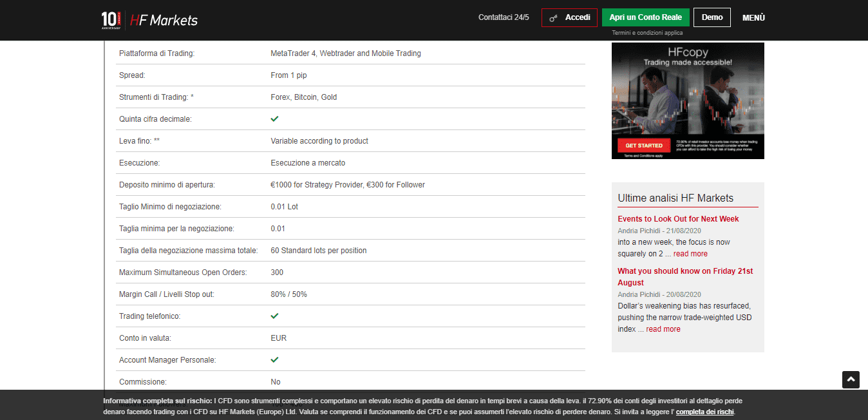Open the Demo account button
868x420 pixels.
[712, 17]
